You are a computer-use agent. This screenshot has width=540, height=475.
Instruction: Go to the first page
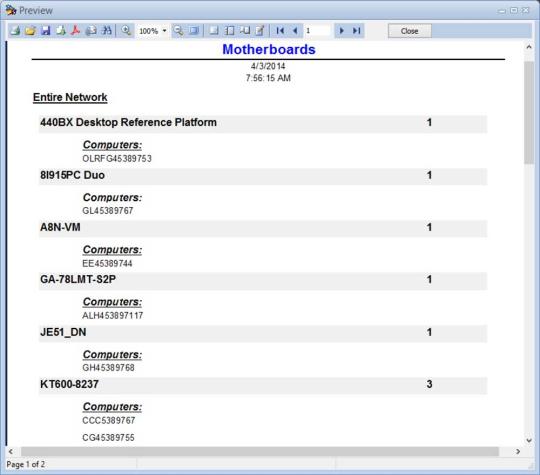coord(280,31)
